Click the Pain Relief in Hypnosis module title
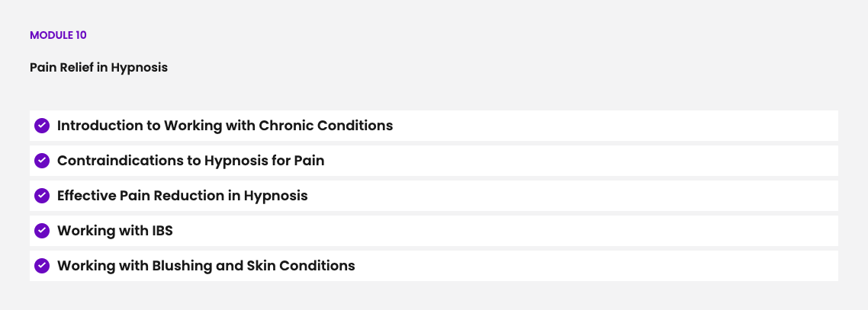Viewport: 868px width, 310px height. (x=98, y=67)
